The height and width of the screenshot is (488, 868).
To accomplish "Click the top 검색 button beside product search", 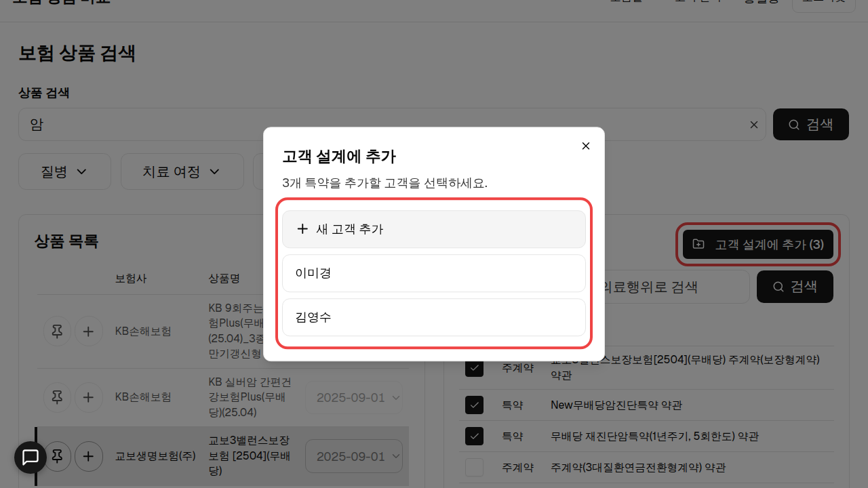I will click(x=811, y=125).
